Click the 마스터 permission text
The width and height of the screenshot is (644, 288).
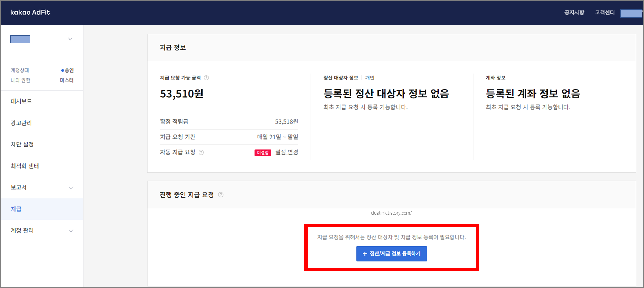tap(67, 80)
